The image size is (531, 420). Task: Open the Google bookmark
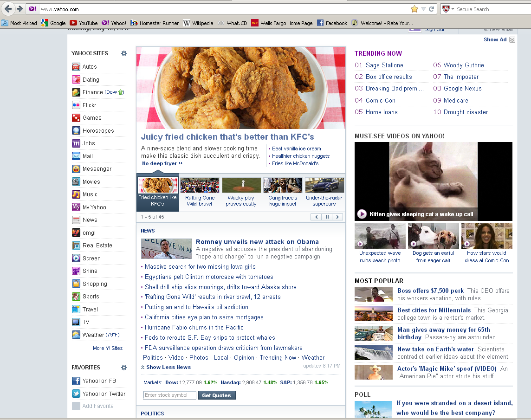[53, 23]
